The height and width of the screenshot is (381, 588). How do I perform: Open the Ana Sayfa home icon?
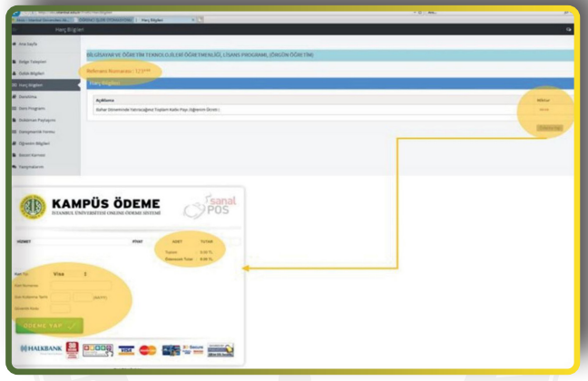pos(15,44)
